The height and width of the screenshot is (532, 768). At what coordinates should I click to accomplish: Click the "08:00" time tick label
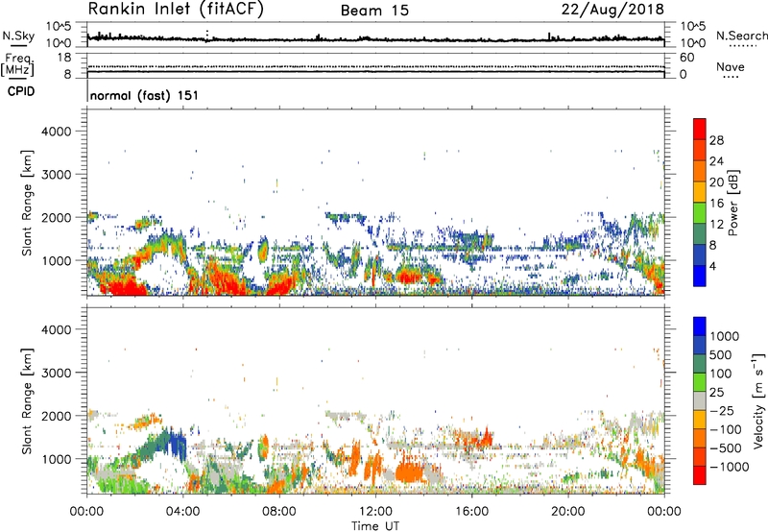pos(278,512)
